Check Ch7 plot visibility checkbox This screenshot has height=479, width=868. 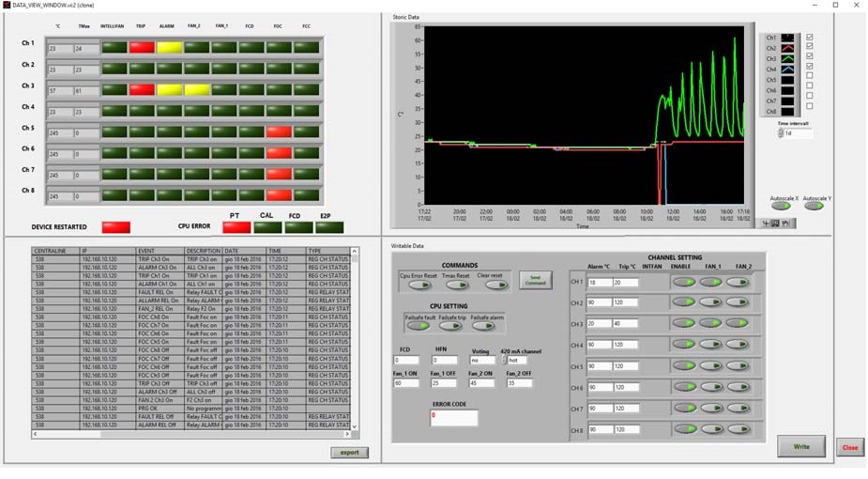tap(810, 96)
